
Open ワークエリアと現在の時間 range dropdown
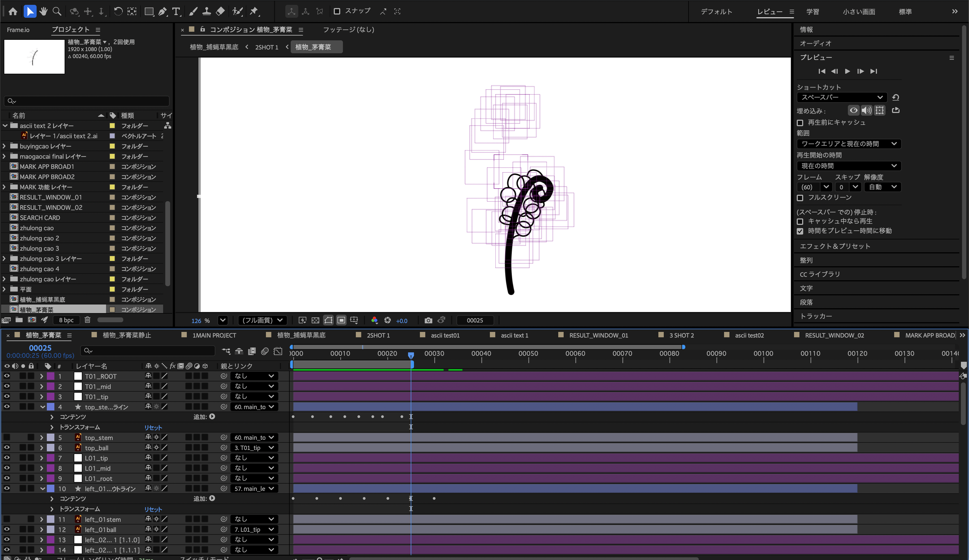849,144
